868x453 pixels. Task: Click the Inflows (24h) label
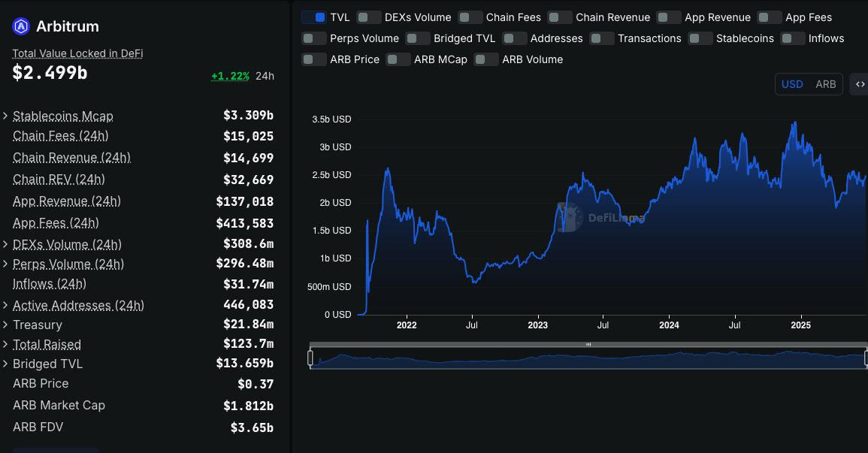50,284
